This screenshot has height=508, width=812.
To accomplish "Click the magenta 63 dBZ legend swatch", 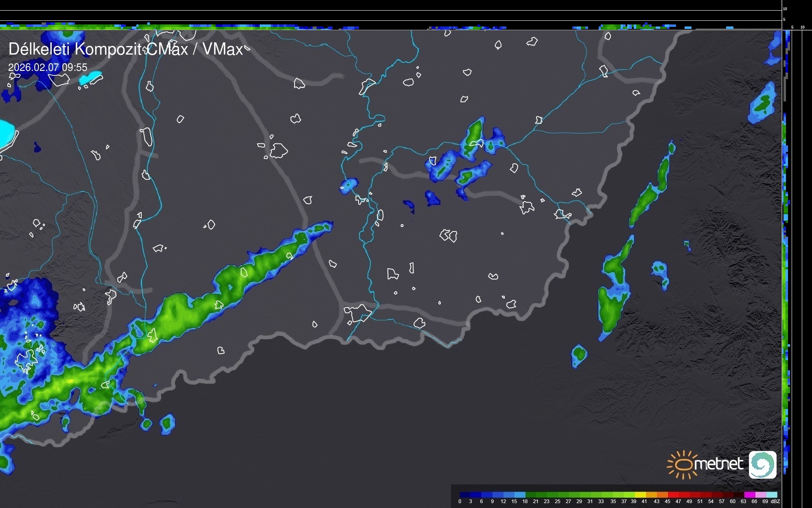I will 749,495.
